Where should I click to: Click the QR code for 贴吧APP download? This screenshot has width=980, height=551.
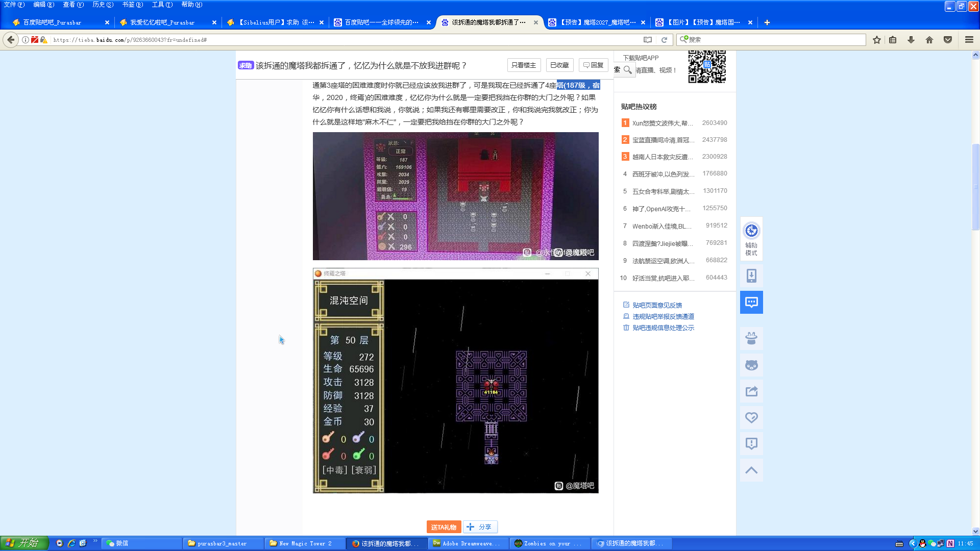click(x=707, y=66)
